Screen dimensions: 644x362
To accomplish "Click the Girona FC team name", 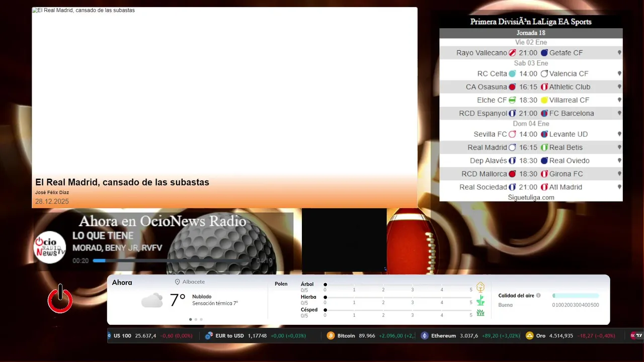I will click(x=566, y=174).
